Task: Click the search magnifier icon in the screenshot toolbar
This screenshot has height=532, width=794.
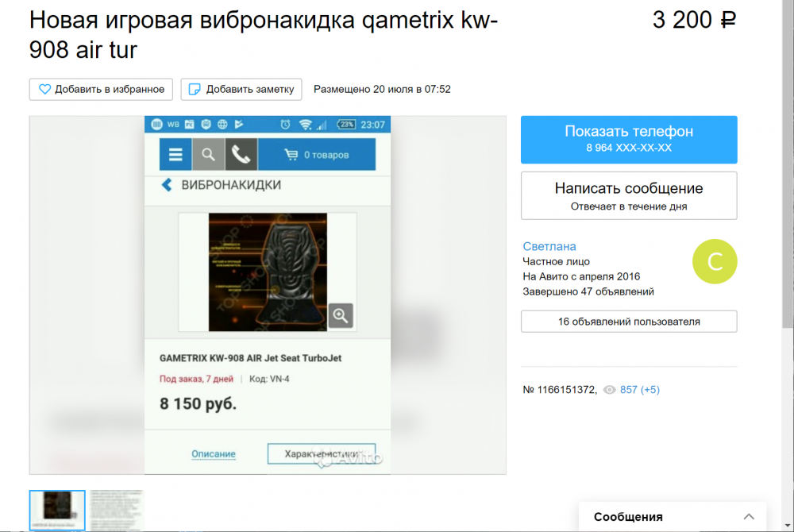Action: point(206,154)
